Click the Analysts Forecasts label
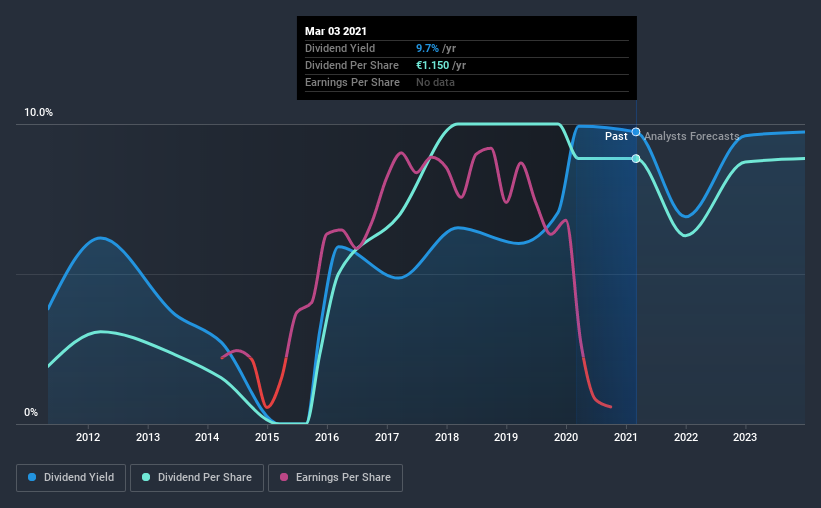Viewport: 821px width, 508px height. pos(692,136)
